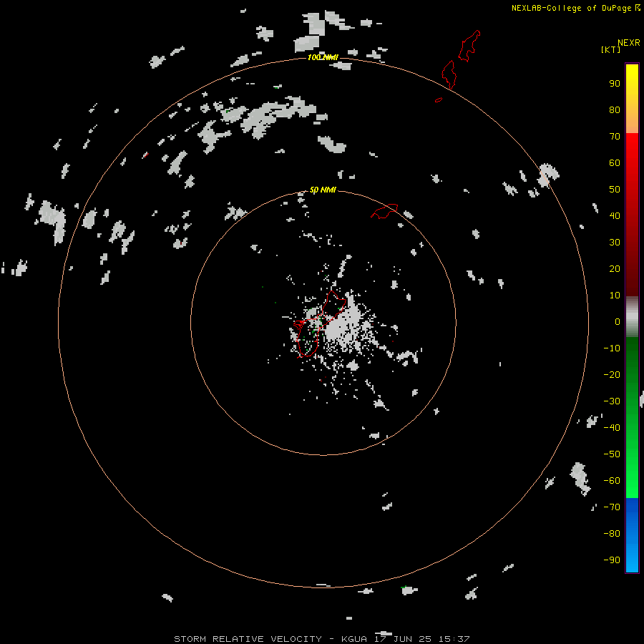
Task: Click the 30 value on the velocity scale
Action: pos(615,243)
